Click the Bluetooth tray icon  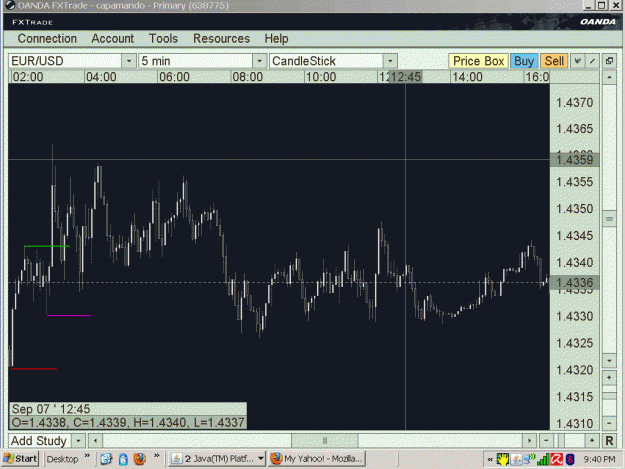tap(570, 459)
